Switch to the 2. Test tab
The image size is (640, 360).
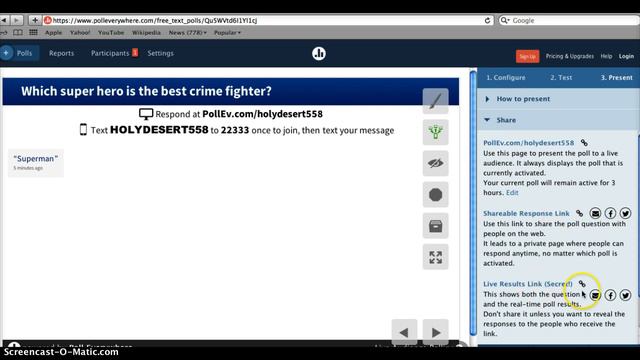pos(561,78)
